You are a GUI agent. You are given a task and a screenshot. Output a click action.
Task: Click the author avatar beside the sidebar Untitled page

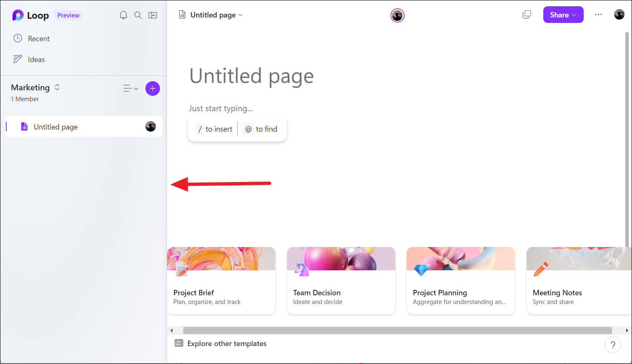click(x=150, y=127)
